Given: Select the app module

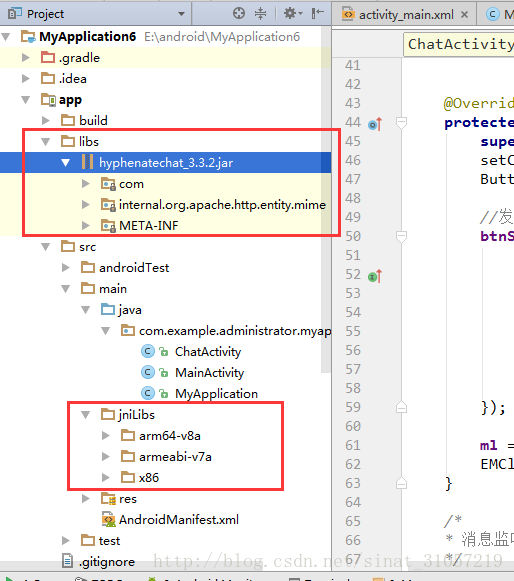Looking at the screenshot, I should coord(70,100).
